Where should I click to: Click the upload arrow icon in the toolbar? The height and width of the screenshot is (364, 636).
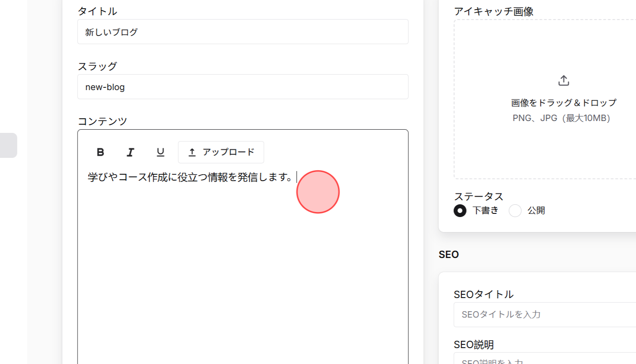pyautogui.click(x=192, y=152)
